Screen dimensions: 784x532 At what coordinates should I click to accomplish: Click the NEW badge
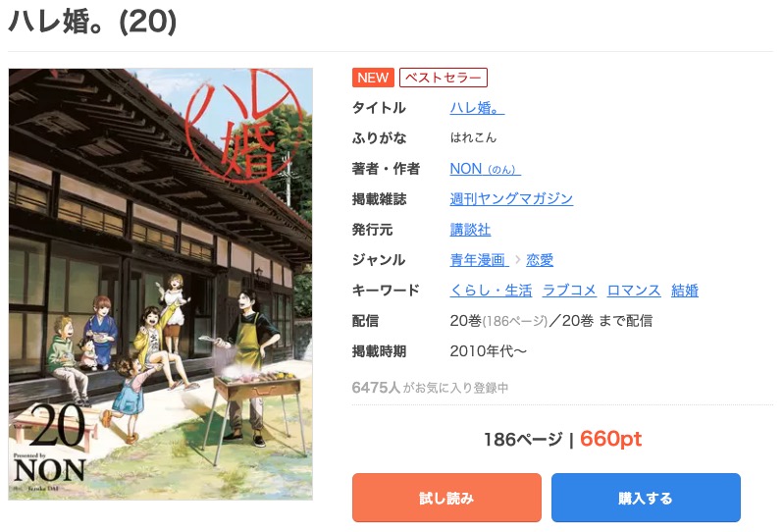(373, 78)
